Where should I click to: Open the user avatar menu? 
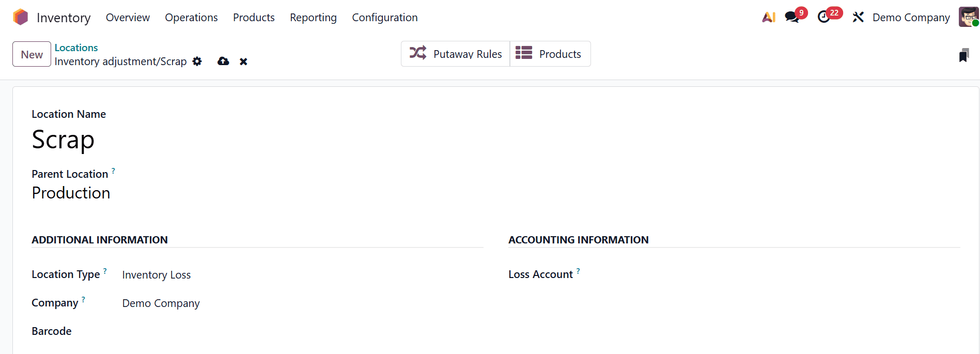pyautogui.click(x=968, y=17)
